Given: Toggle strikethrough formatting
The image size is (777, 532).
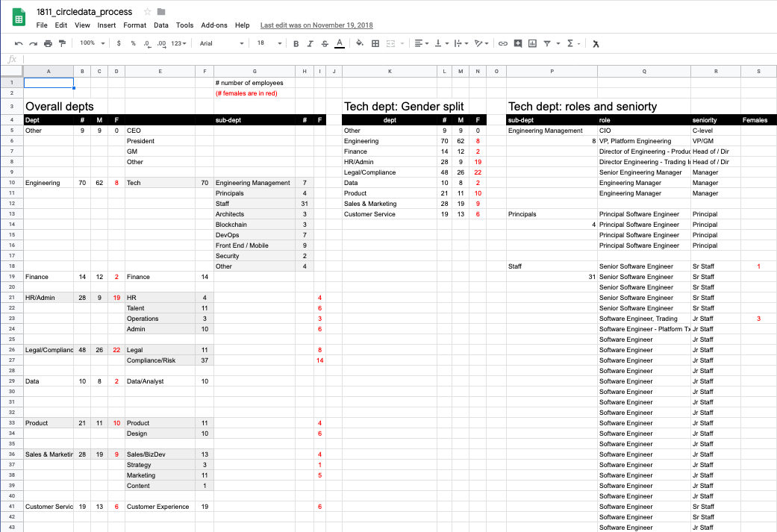Looking at the screenshot, I should (x=325, y=43).
